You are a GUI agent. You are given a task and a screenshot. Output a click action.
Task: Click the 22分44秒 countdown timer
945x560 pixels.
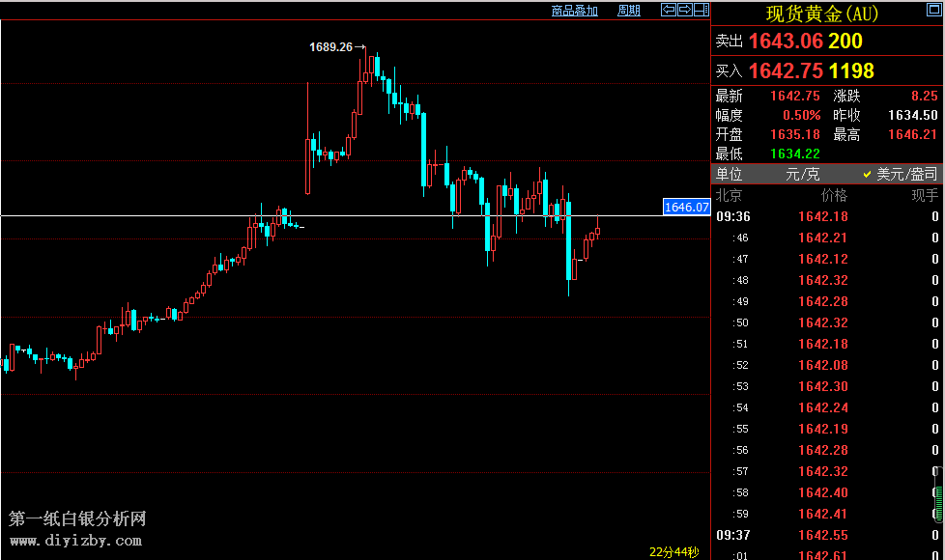coord(673,552)
